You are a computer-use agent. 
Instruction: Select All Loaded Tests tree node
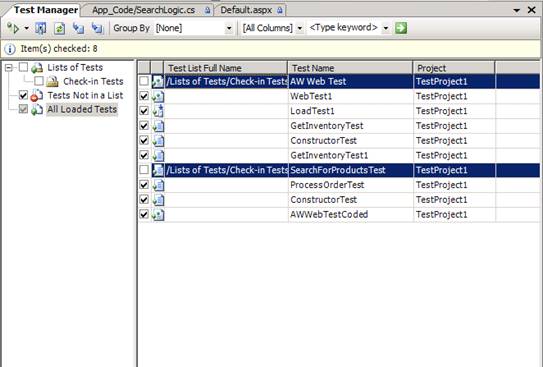(82, 109)
